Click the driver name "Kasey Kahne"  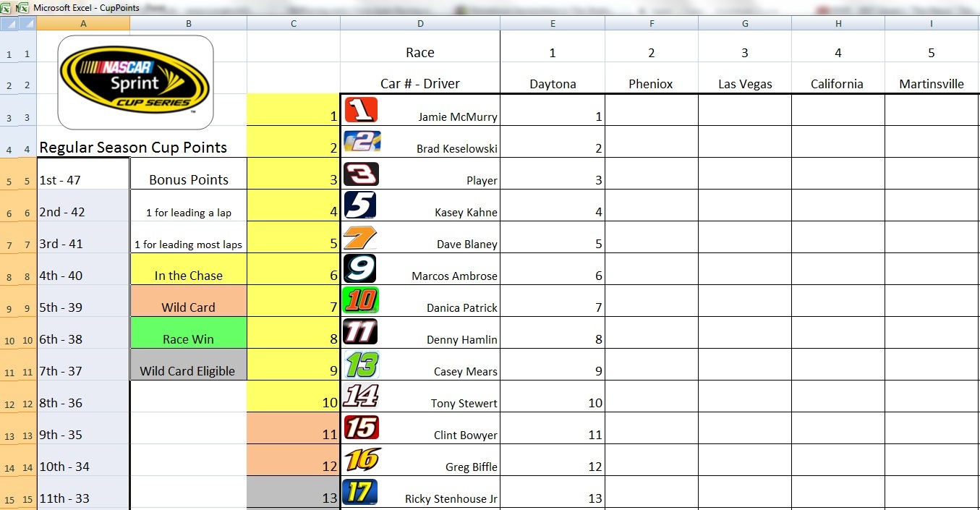[x=466, y=213]
